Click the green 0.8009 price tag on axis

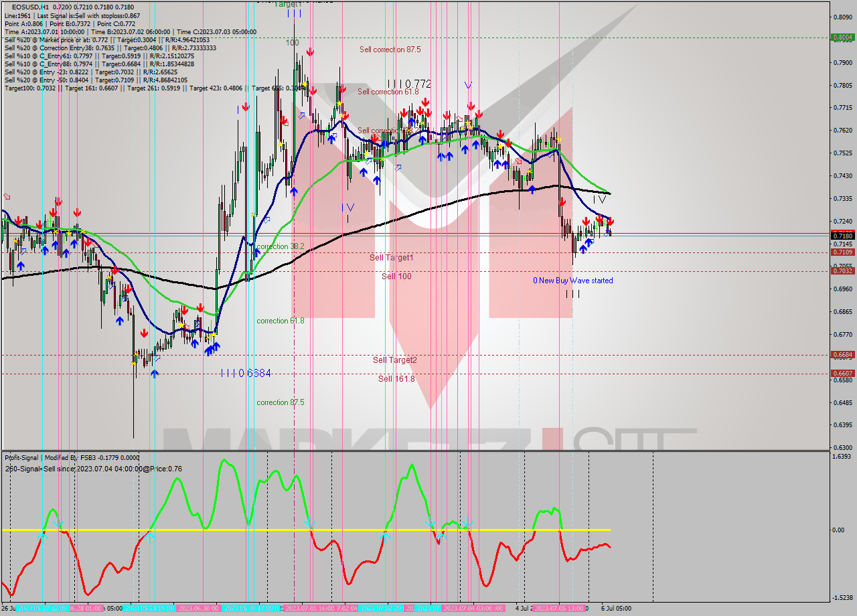click(842, 37)
